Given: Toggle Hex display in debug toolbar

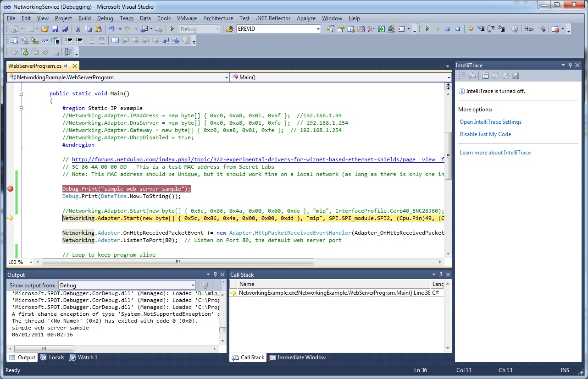Looking at the screenshot, I should [x=529, y=29].
